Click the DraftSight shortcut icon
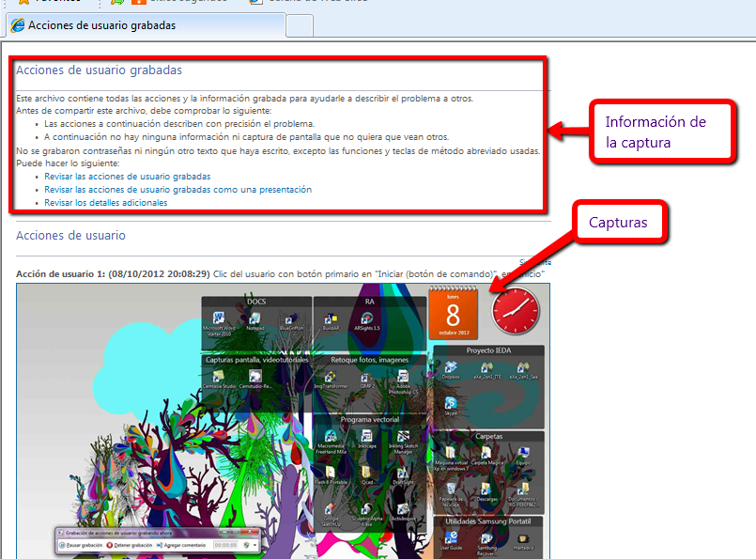 pos(403,473)
